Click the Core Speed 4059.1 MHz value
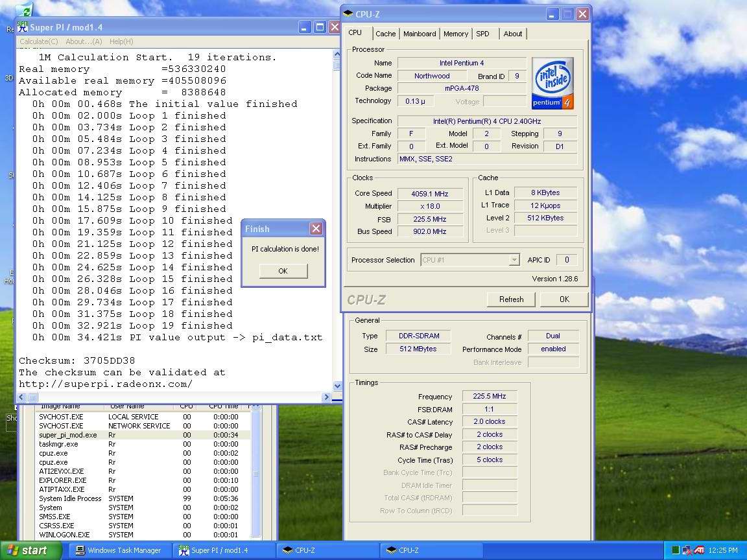 (x=430, y=194)
